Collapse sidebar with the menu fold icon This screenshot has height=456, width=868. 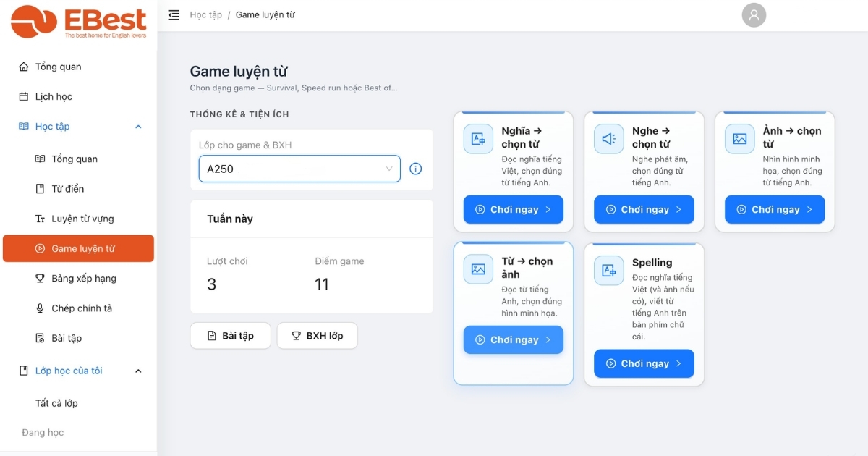pyautogui.click(x=174, y=14)
